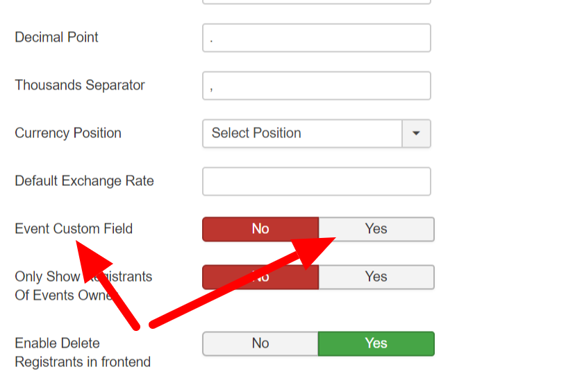The image size is (582, 392).
Task: Set Event Custom Field to No
Action: pos(260,229)
